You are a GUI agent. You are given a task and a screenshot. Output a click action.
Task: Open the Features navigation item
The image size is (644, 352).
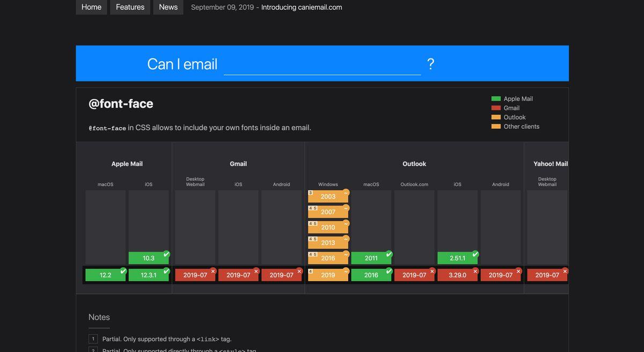tap(130, 7)
